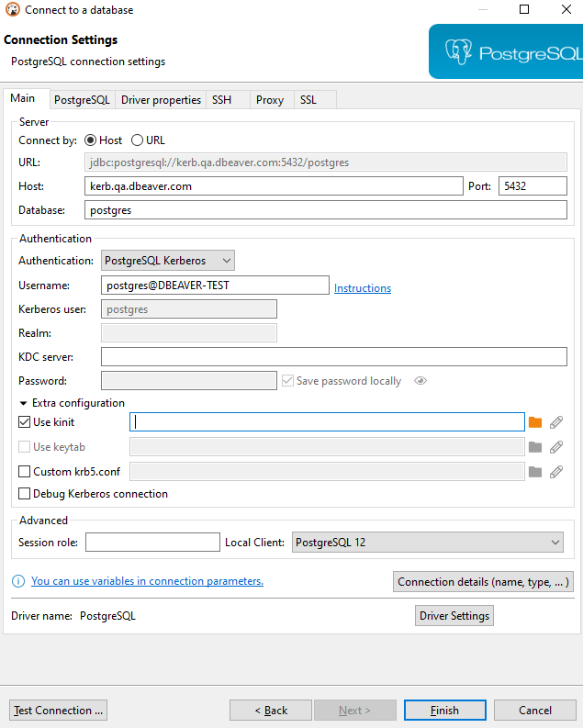Click the KDC server input field

click(334, 357)
